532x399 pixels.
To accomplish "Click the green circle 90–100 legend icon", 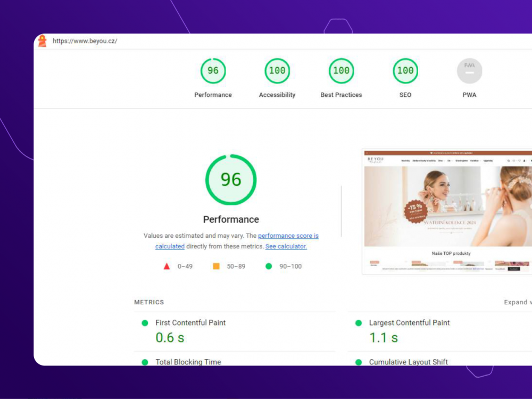I will [x=269, y=266].
